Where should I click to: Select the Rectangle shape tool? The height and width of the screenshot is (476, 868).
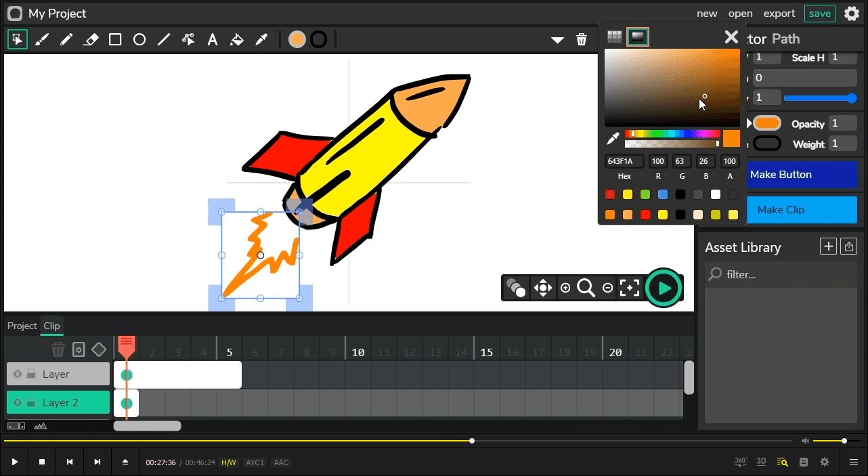[x=115, y=40]
